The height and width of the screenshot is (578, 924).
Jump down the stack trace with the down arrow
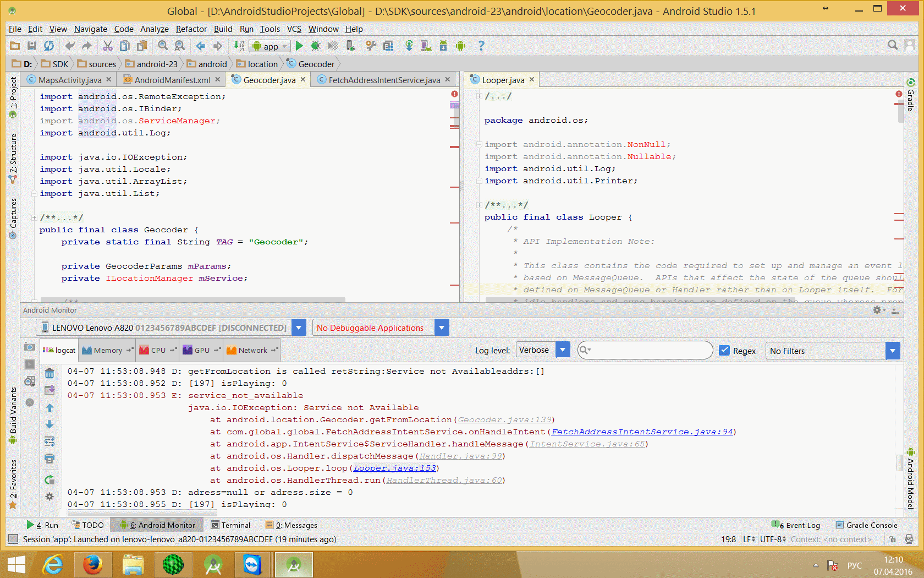pos(50,424)
